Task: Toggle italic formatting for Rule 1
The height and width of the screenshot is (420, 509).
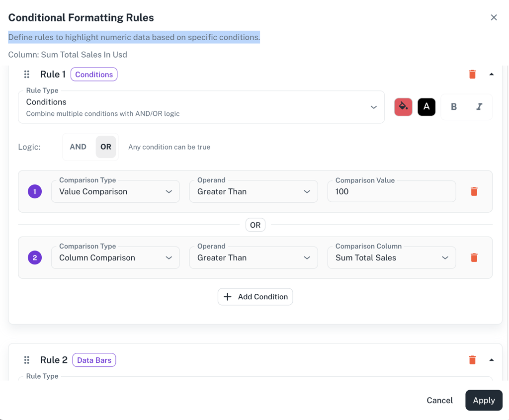Action: point(479,107)
